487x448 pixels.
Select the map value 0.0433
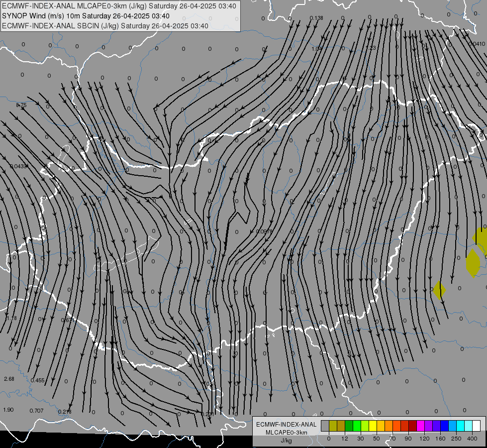click(x=18, y=166)
